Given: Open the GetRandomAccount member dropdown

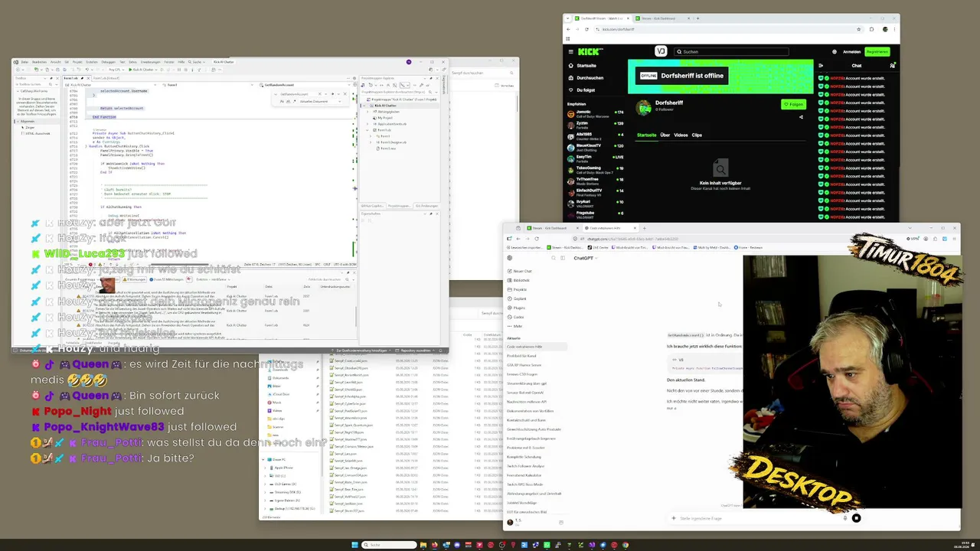Looking at the screenshot, I should 305,85.
